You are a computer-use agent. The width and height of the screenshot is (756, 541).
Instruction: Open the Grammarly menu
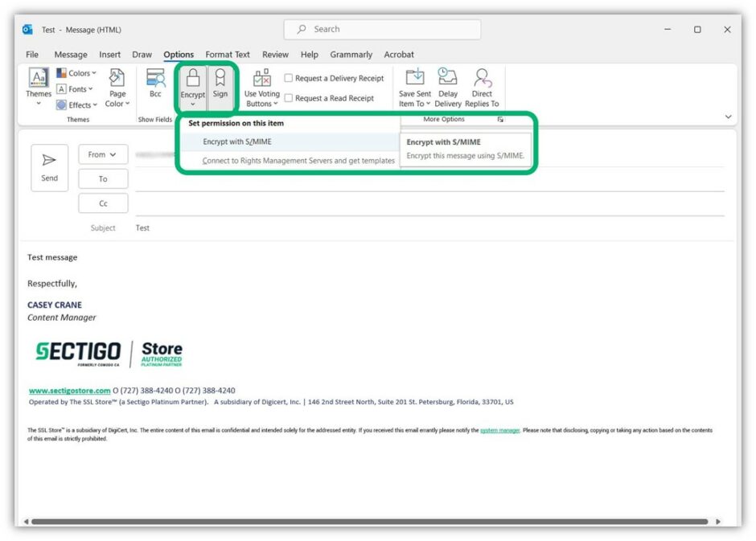(351, 54)
